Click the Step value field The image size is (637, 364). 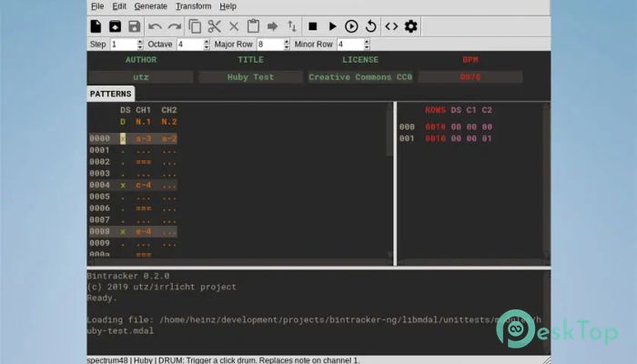[123, 45]
